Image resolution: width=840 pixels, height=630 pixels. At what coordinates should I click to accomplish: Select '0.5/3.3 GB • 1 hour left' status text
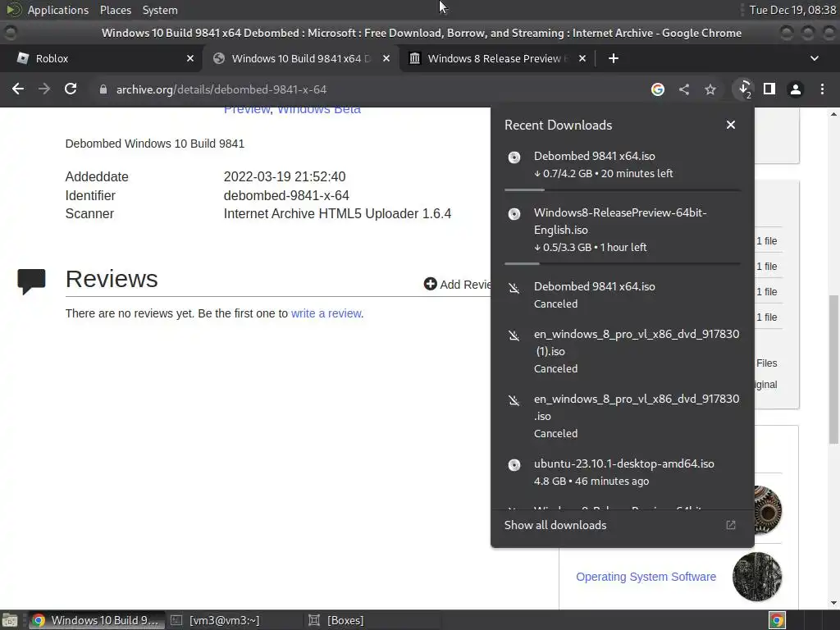pos(590,247)
